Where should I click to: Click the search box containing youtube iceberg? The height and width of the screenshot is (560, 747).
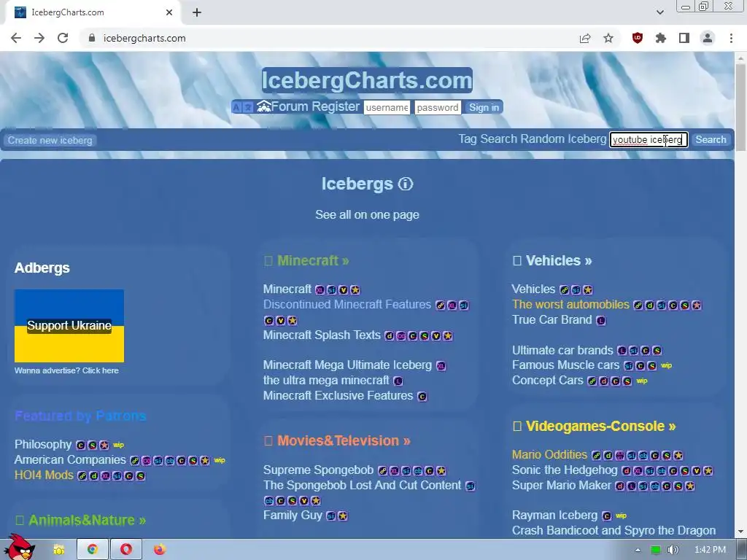point(649,139)
